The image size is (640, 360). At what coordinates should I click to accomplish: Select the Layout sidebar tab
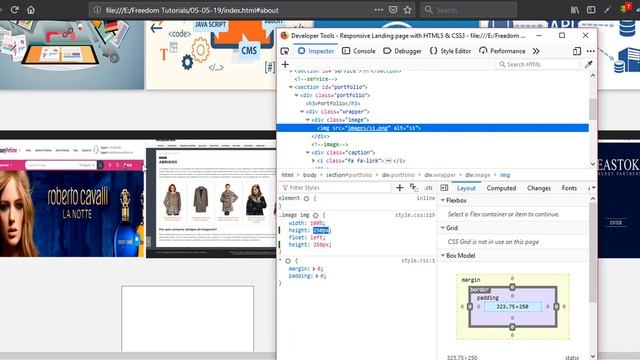pos(466,188)
